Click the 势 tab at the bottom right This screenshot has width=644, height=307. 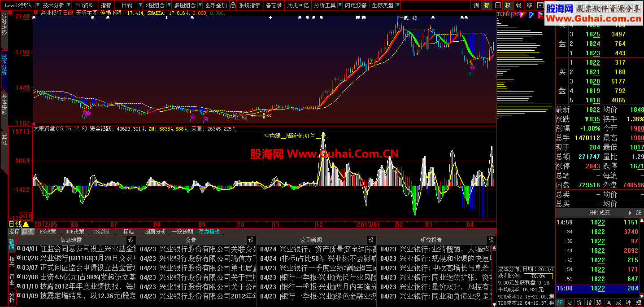pyautogui.click(x=599, y=303)
